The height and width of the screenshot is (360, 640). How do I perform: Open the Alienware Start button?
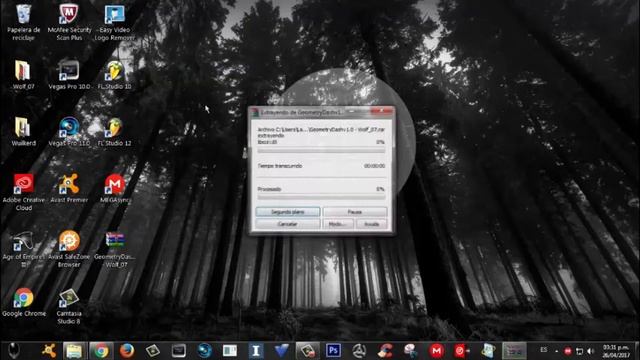(x=13, y=351)
